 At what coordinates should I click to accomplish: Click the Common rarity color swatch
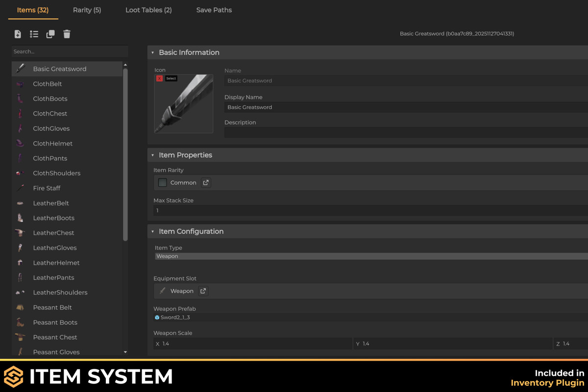[x=162, y=182]
